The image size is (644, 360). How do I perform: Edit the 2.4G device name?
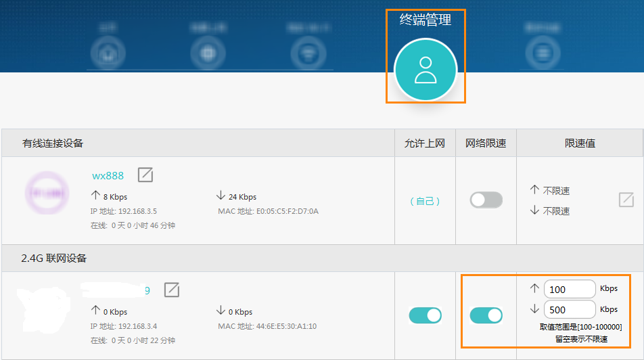click(x=172, y=290)
